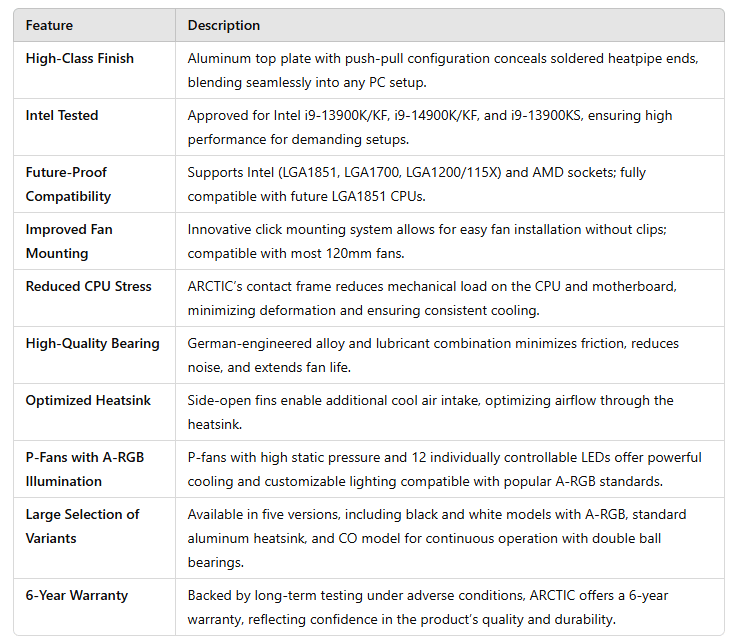This screenshot has width=735, height=643.
Task: Select the High-Quality Bearing feature cell
Action: click(95, 355)
